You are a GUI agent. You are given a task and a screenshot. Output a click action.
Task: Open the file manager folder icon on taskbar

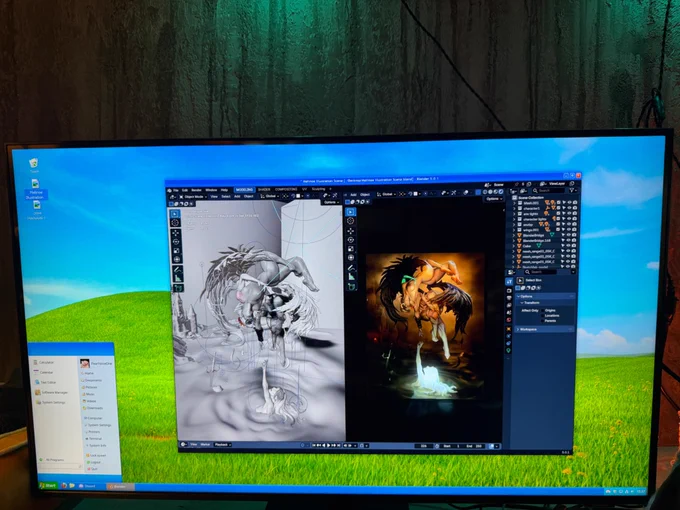pos(72,486)
